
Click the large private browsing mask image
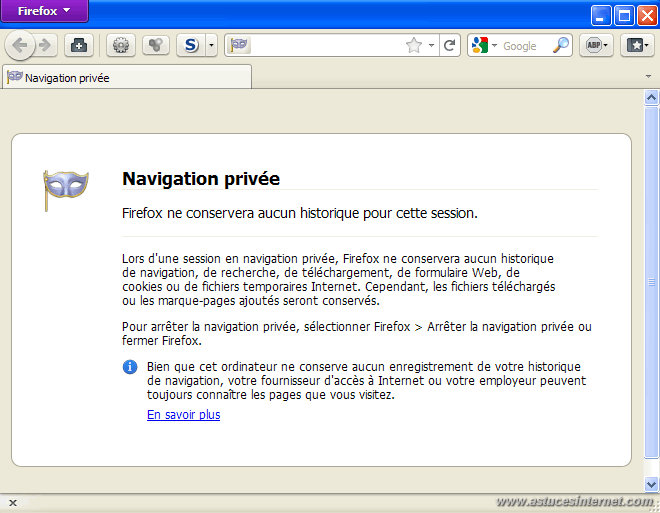66,190
